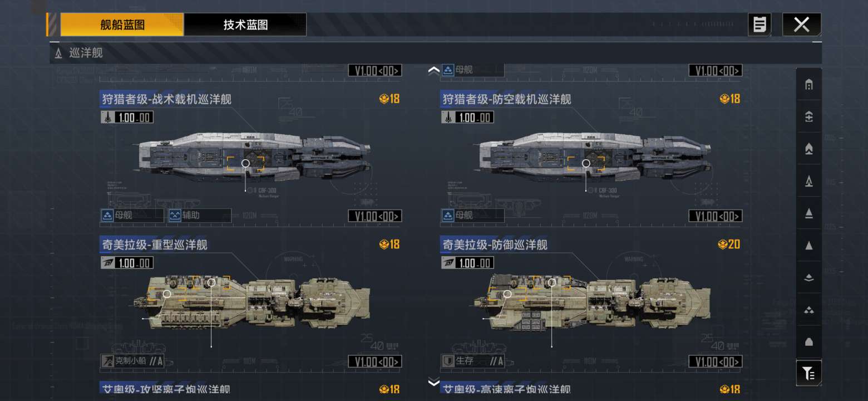Viewport: 868px width, 401px height.
Task: Select the third ship-class icon in the right sidebar
Action: pyautogui.click(x=809, y=149)
